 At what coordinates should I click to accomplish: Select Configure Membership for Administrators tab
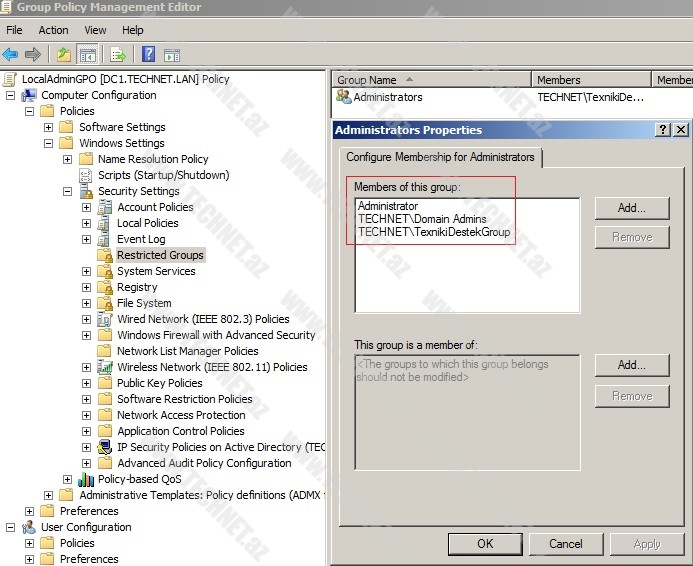point(439,157)
